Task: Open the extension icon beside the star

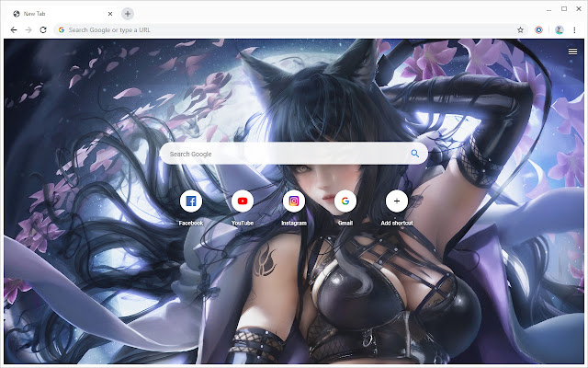Action: 539,30
